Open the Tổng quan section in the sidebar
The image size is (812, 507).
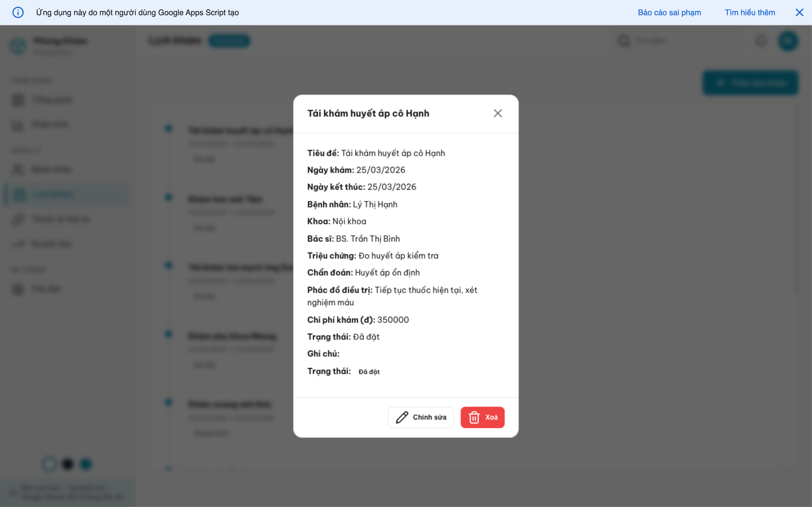pos(52,100)
